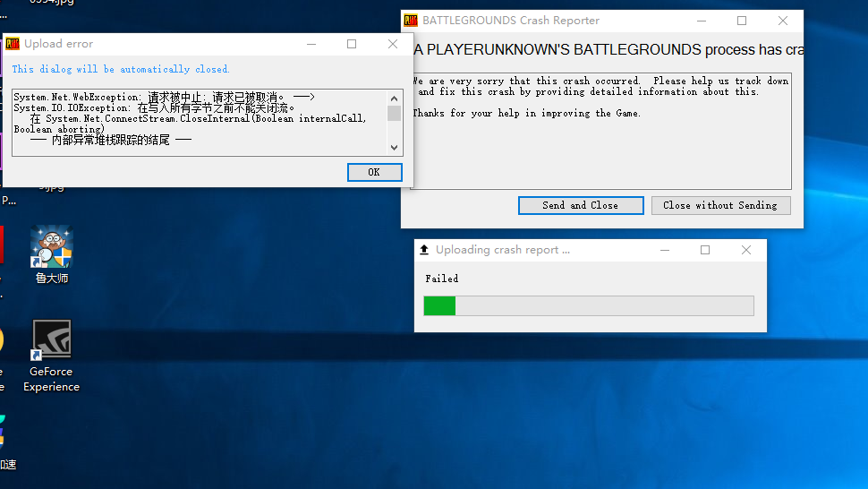Click the System.Net.ConnectStream.CloseInternal stack line
Screen dimensions: 868x489
190,124
